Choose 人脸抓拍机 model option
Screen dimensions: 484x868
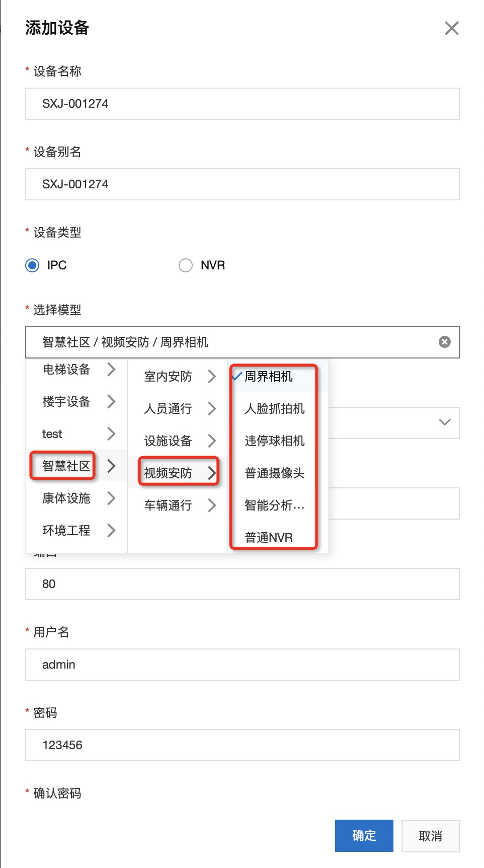click(275, 409)
